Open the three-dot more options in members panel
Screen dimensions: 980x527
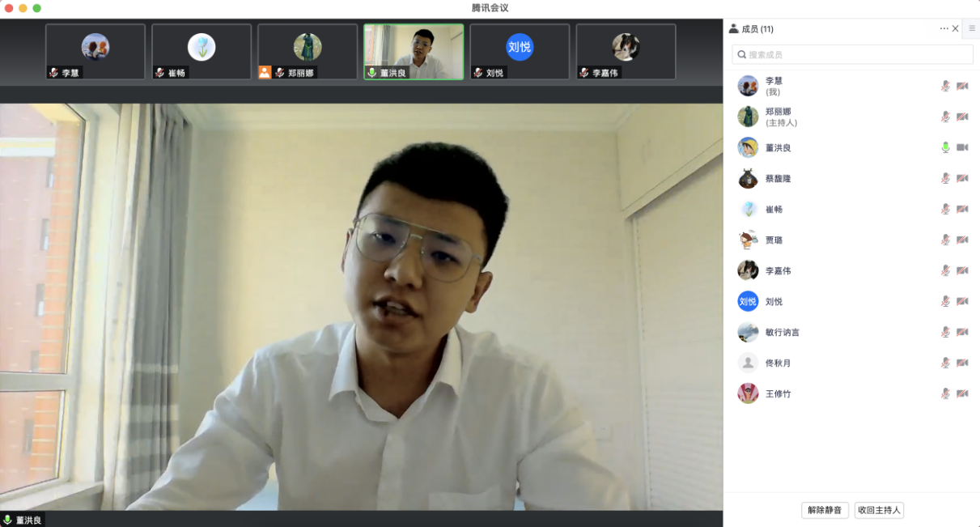pos(944,28)
